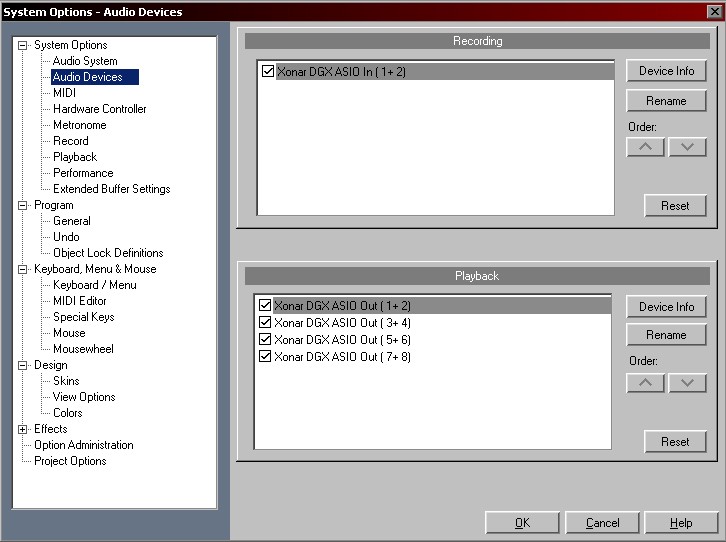Select General under Program
Image resolution: width=726 pixels, height=542 pixels.
pos(72,221)
